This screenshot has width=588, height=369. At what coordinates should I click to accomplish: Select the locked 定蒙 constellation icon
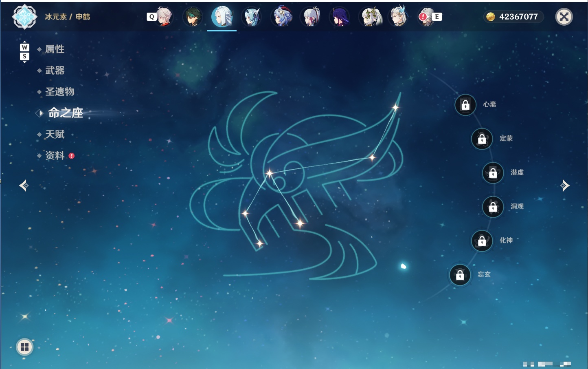tap(482, 139)
